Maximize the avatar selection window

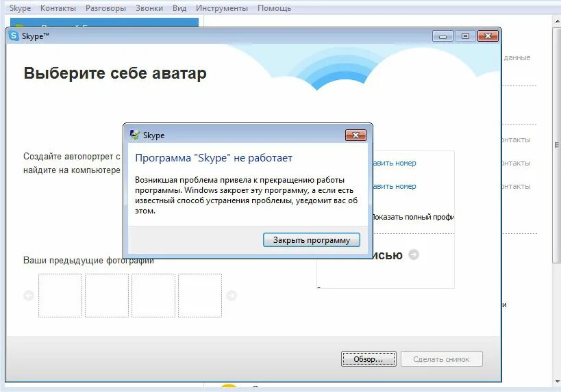coord(465,36)
